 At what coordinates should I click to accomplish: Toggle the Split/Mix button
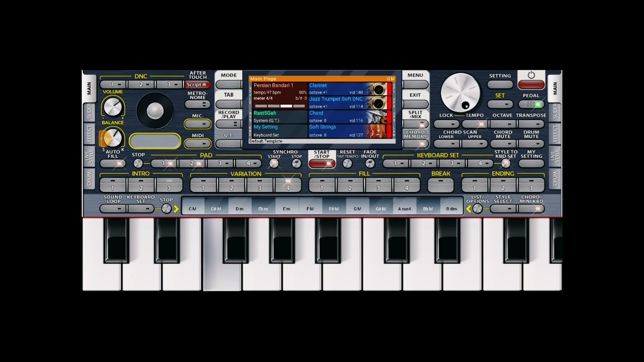point(416,124)
